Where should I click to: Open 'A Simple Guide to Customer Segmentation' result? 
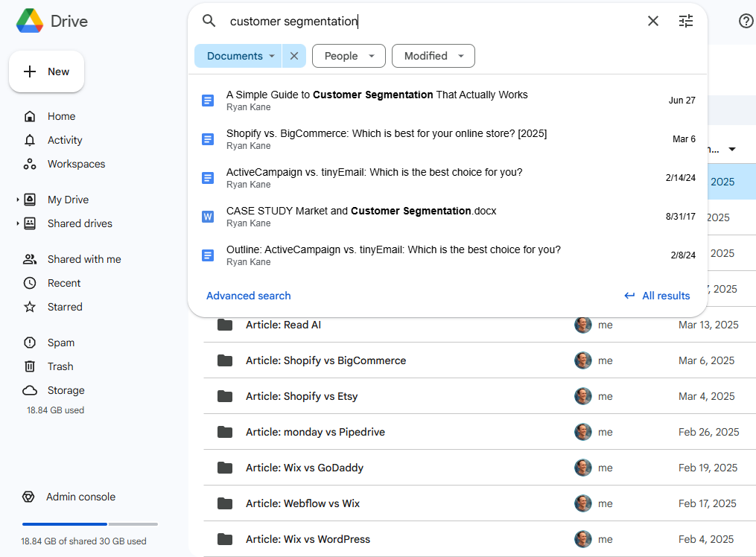(448, 101)
